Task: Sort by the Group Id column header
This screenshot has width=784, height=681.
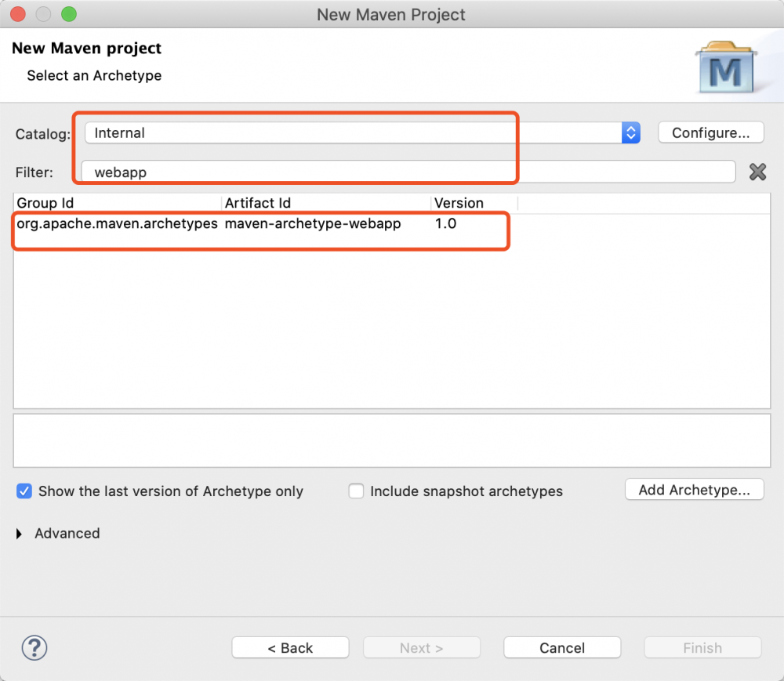Action: 117,203
